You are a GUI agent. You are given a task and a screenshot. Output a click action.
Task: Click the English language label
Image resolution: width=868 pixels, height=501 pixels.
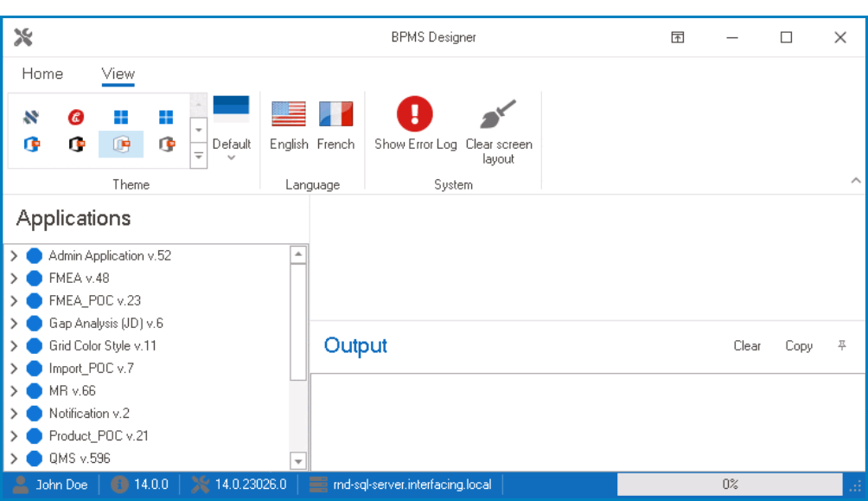tap(289, 145)
